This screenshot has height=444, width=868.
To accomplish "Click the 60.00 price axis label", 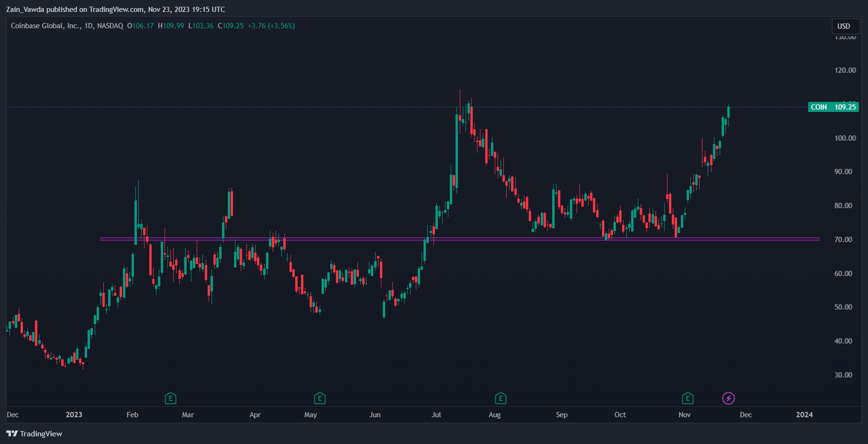I will [843, 274].
